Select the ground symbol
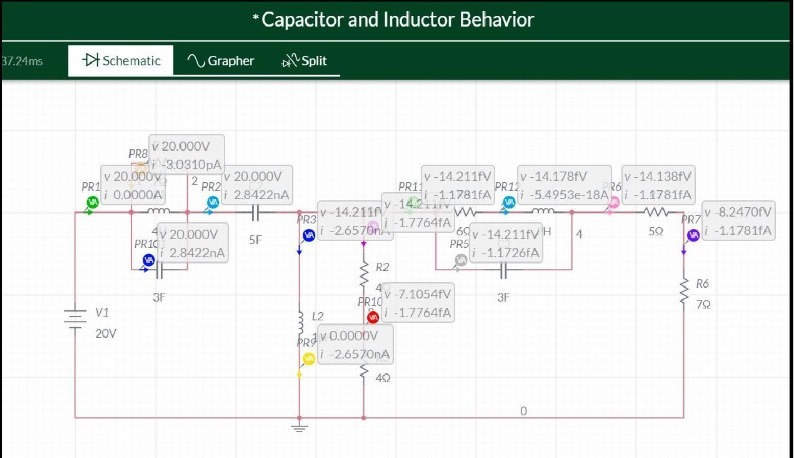 click(299, 427)
